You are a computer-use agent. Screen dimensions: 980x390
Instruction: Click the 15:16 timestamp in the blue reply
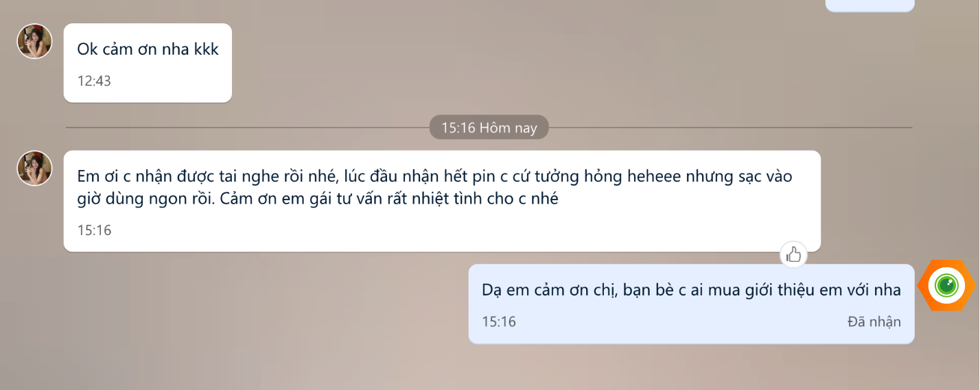(499, 321)
